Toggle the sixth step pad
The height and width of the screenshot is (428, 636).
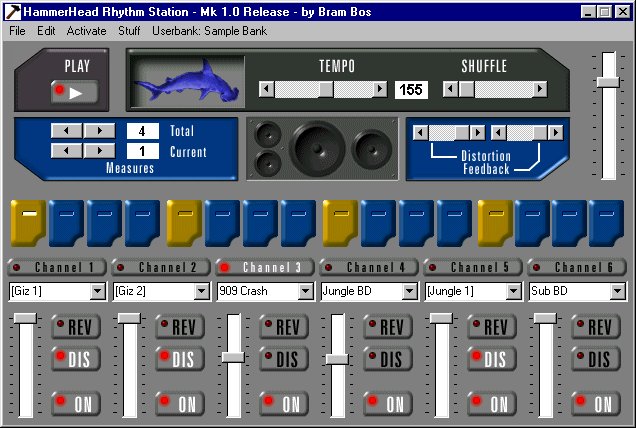[x=222, y=223]
